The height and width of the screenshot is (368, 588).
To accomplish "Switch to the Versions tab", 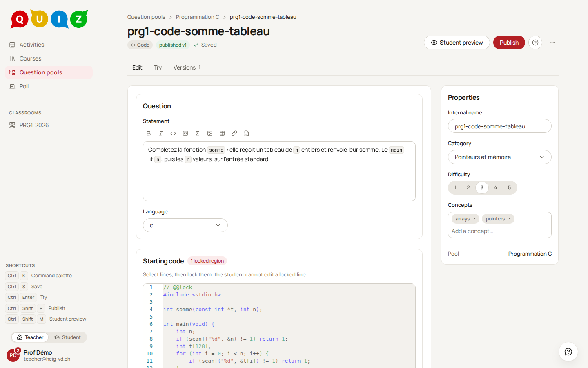I will [187, 67].
